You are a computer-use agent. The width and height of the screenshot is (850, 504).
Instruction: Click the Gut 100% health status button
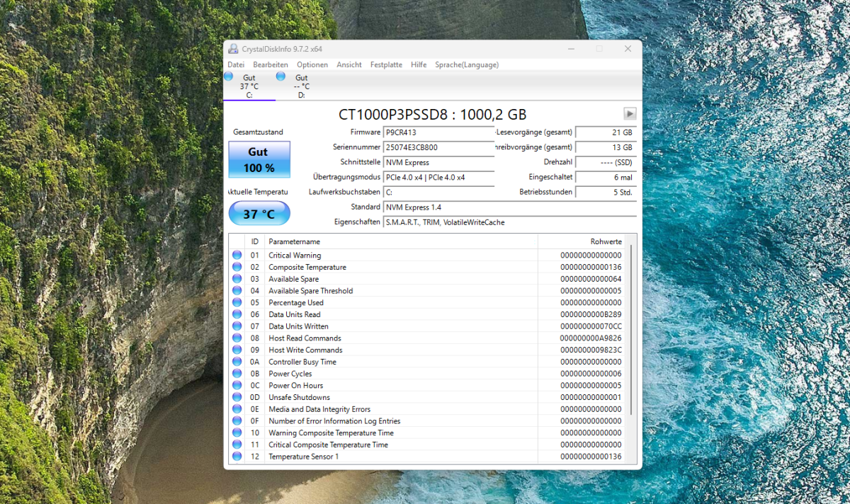[259, 159]
